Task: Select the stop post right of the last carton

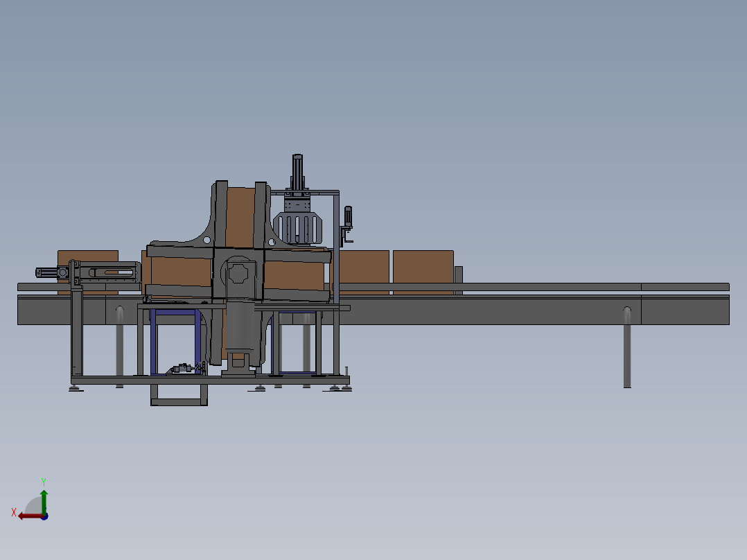Action: [459, 280]
